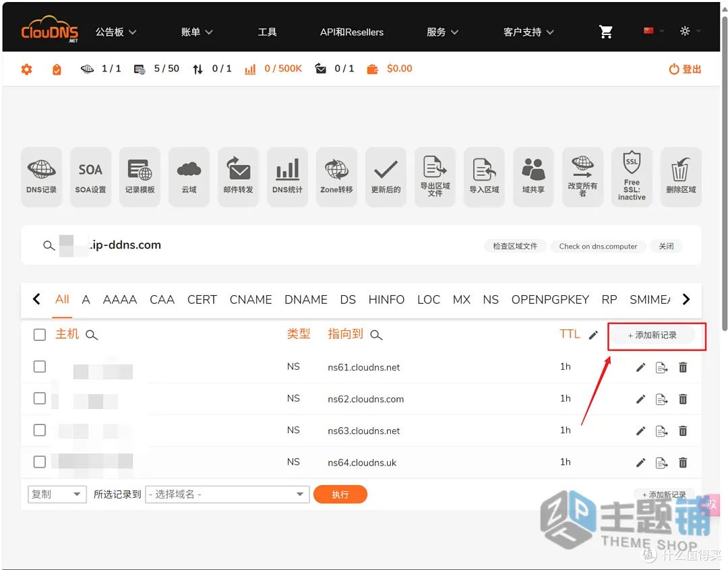Image resolution: width=728 pixels, height=570 pixels.
Task: Copy the ns64.cloudns.uk record
Action: pos(662,462)
